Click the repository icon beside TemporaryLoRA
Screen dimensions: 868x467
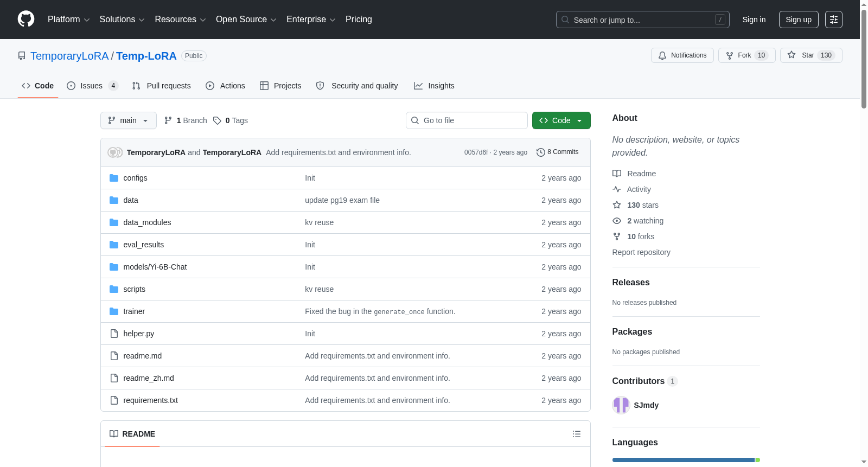pos(22,56)
